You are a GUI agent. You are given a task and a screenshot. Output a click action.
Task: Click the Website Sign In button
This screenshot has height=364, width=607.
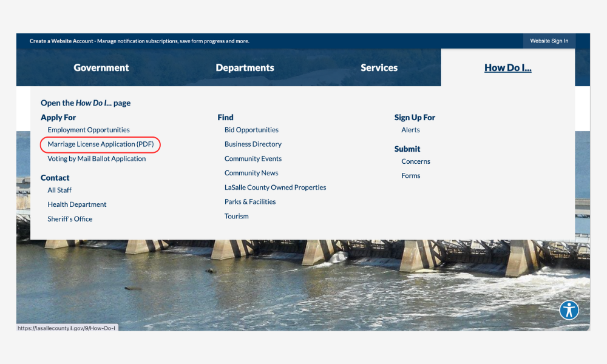(x=549, y=41)
